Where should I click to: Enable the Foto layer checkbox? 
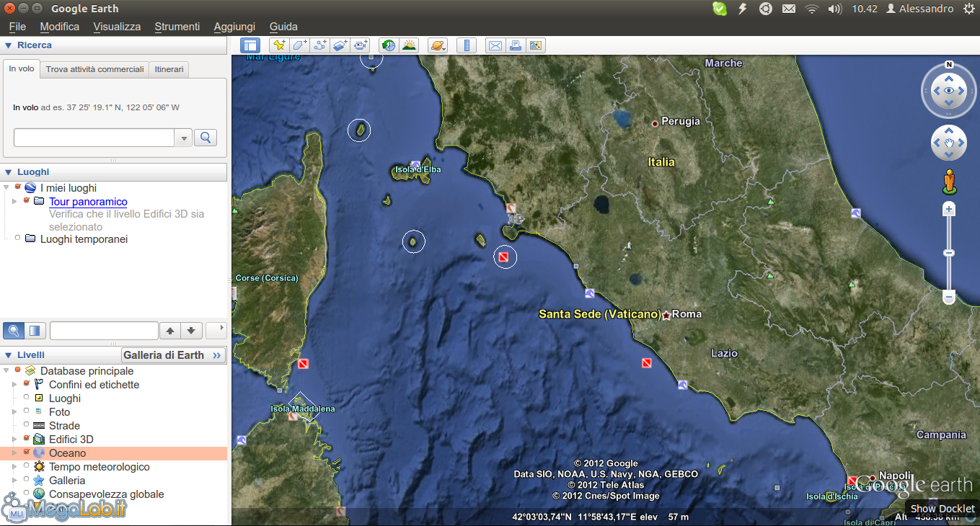tap(26, 411)
